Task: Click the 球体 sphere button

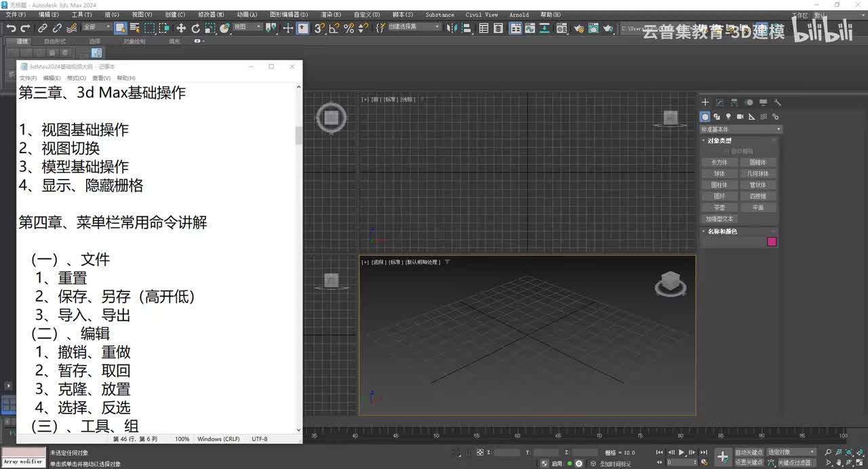Action: [x=719, y=174]
